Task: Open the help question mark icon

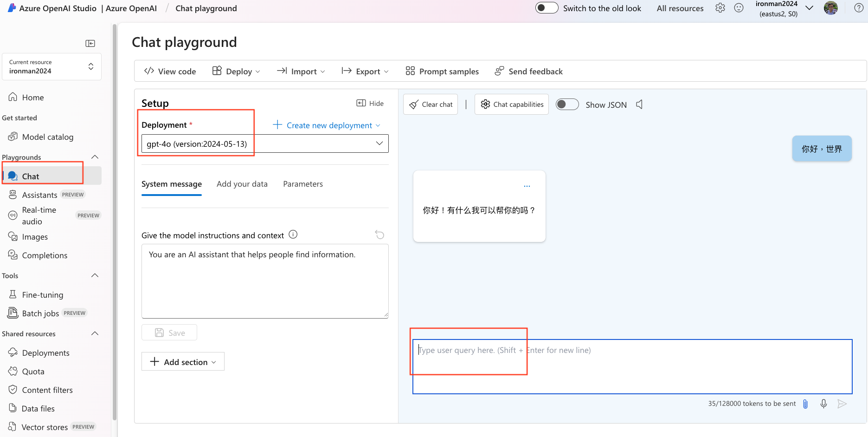Action: pos(859,8)
